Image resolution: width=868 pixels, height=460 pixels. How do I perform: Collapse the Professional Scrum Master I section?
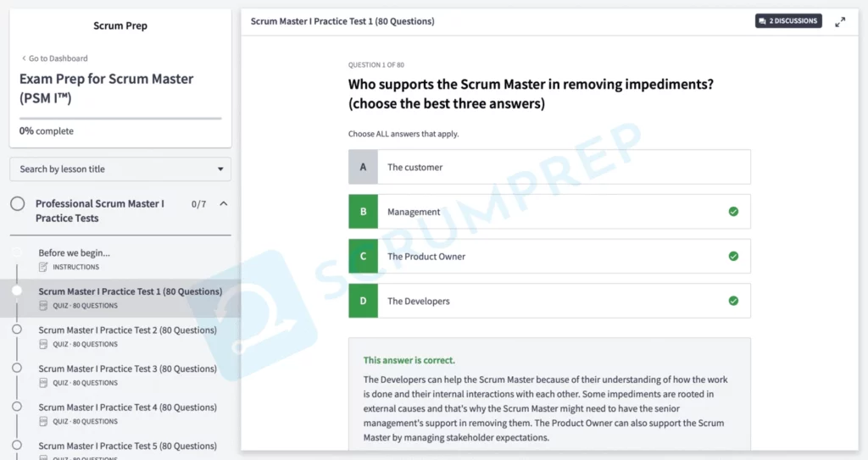click(x=223, y=204)
